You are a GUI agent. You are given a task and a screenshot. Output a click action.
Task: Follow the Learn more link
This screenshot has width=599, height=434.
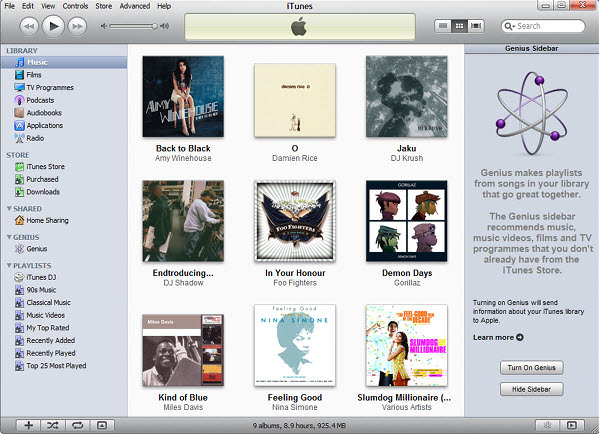[x=498, y=337]
